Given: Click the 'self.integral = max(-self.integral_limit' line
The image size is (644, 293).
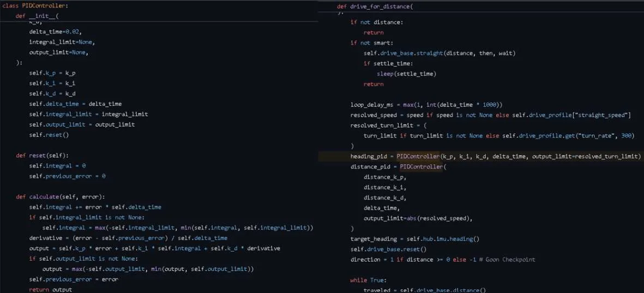Looking at the screenshot, I should (x=178, y=227).
